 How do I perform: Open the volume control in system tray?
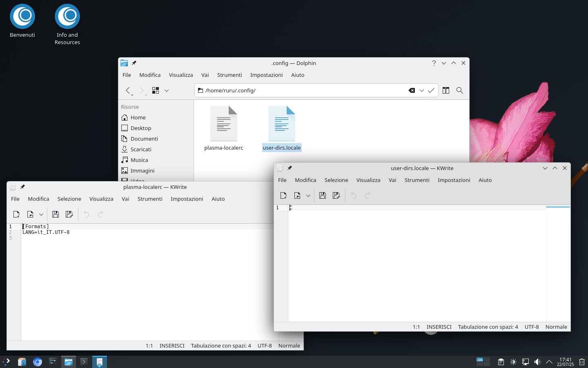537,362
